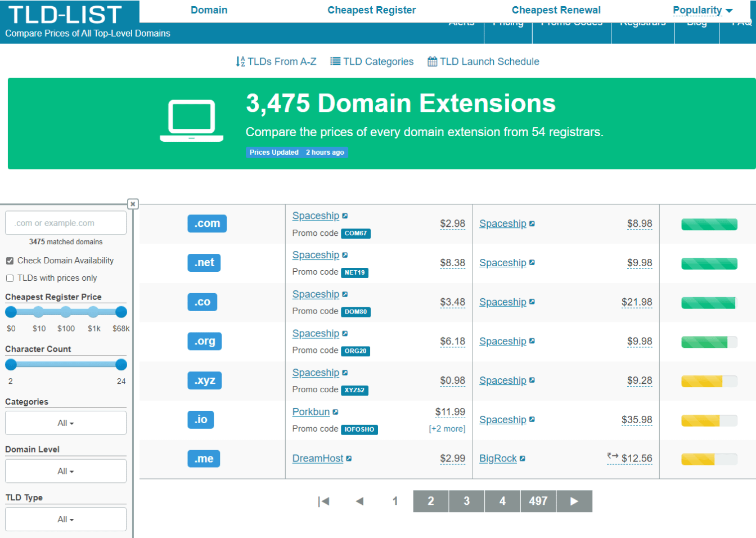Click the Character Count handle at 24
This screenshot has width=756, height=538.
tap(121, 365)
